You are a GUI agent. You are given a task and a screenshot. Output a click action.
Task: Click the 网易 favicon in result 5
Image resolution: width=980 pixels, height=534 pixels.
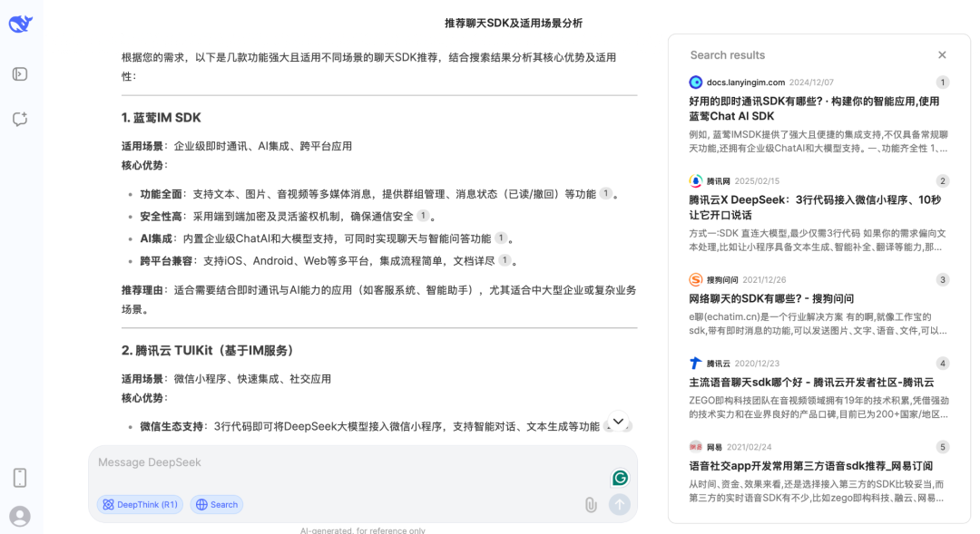click(x=696, y=447)
